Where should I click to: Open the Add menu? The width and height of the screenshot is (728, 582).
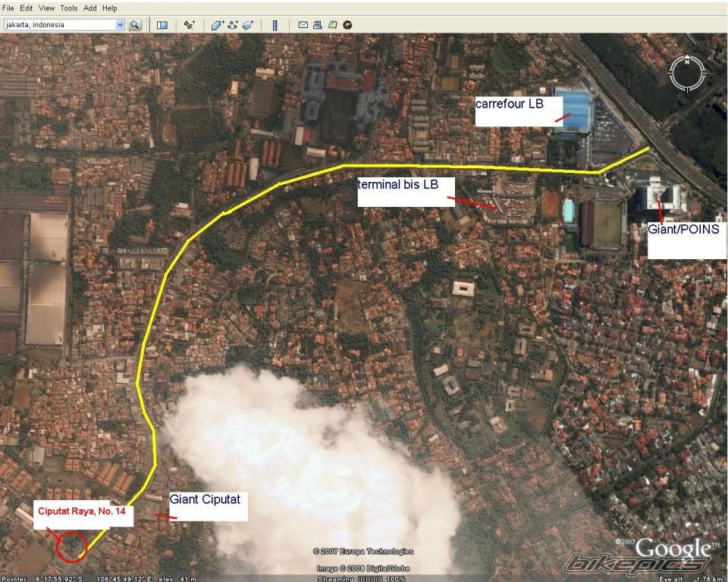(90, 8)
